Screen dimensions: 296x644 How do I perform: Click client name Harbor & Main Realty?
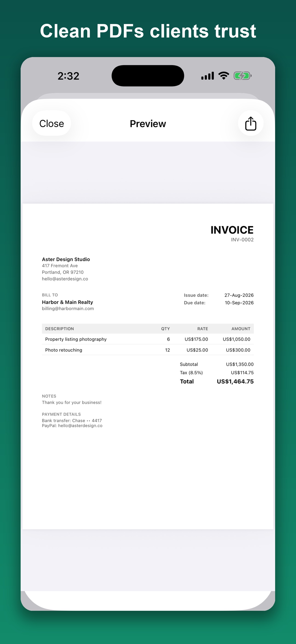[67, 302]
